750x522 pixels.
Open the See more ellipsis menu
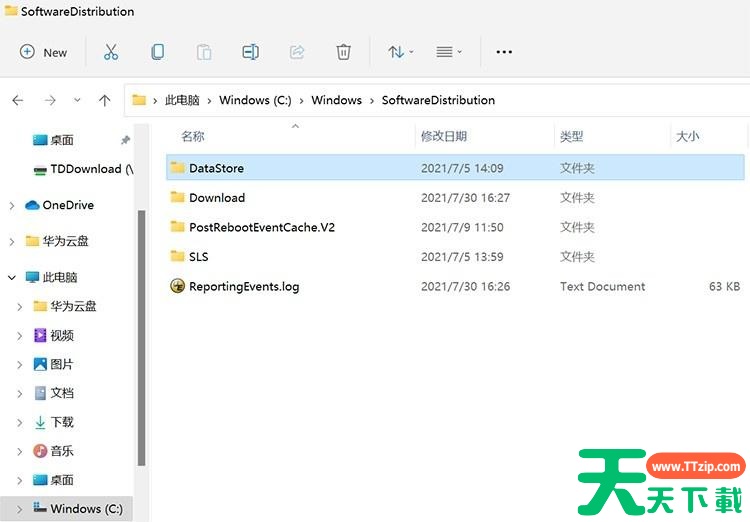point(504,52)
